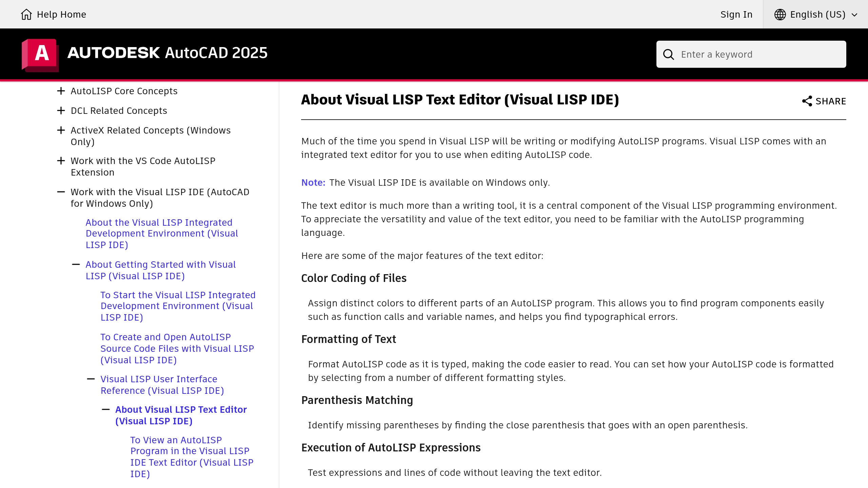Screen dimensions: 868x488
Task: Click the Sign In menu item
Action: pos(736,14)
